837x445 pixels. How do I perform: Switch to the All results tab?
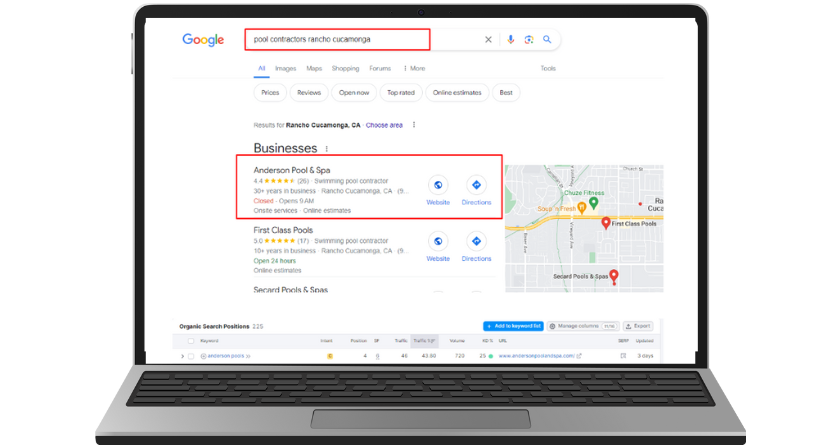tap(262, 68)
